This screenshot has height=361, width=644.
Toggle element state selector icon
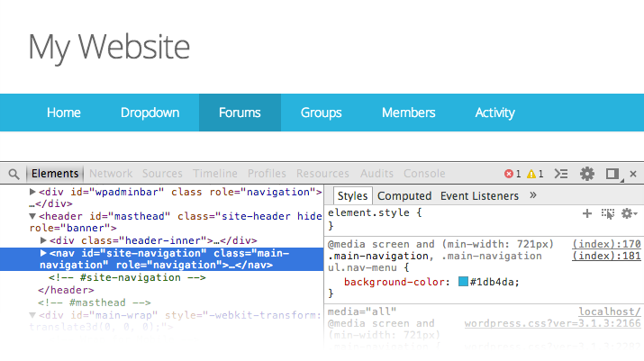[608, 213]
